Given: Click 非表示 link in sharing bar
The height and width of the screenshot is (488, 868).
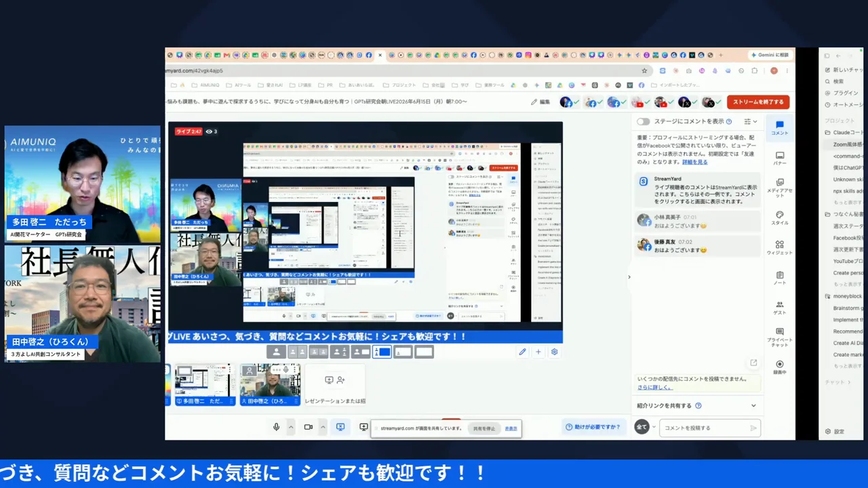Looking at the screenshot, I should coord(511,428).
